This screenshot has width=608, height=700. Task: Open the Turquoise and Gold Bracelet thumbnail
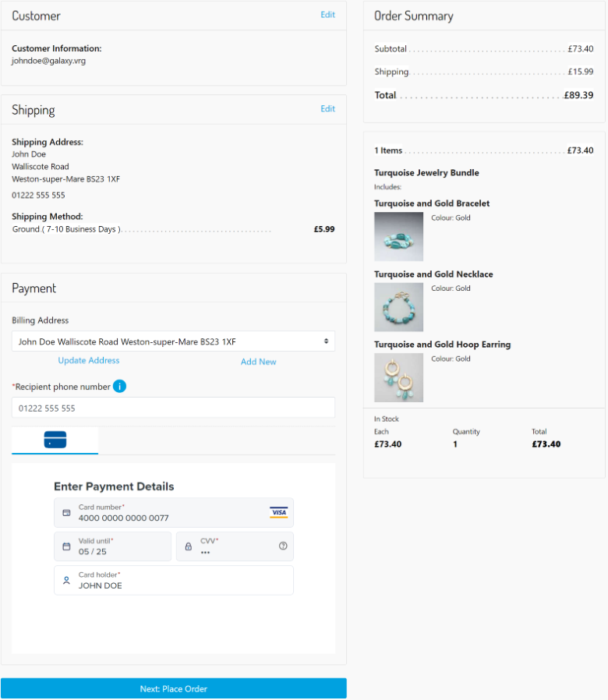tap(398, 237)
